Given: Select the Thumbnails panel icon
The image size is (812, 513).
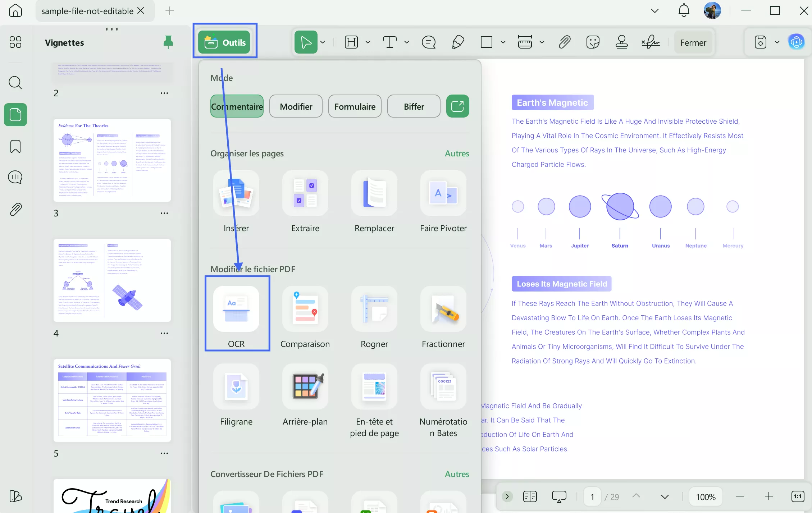Looking at the screenshot, I should 15,115.
